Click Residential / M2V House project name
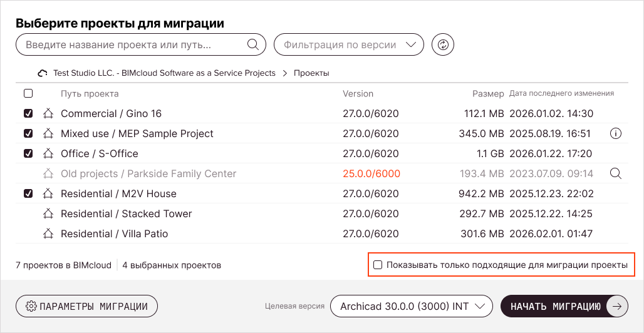 (x=118, y=194)
